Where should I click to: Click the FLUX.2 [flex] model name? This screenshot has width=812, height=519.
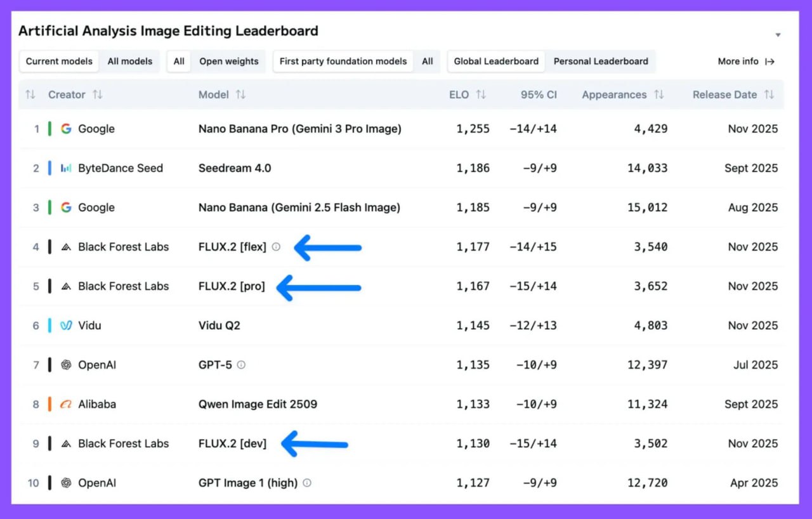click(232, 247)
